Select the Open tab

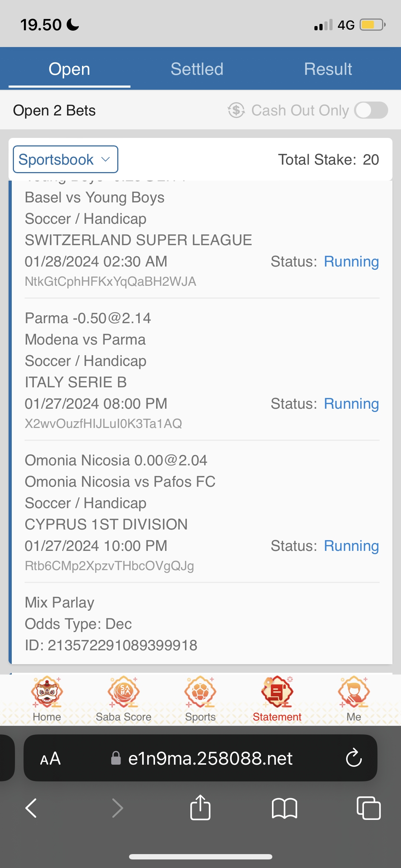69,69
